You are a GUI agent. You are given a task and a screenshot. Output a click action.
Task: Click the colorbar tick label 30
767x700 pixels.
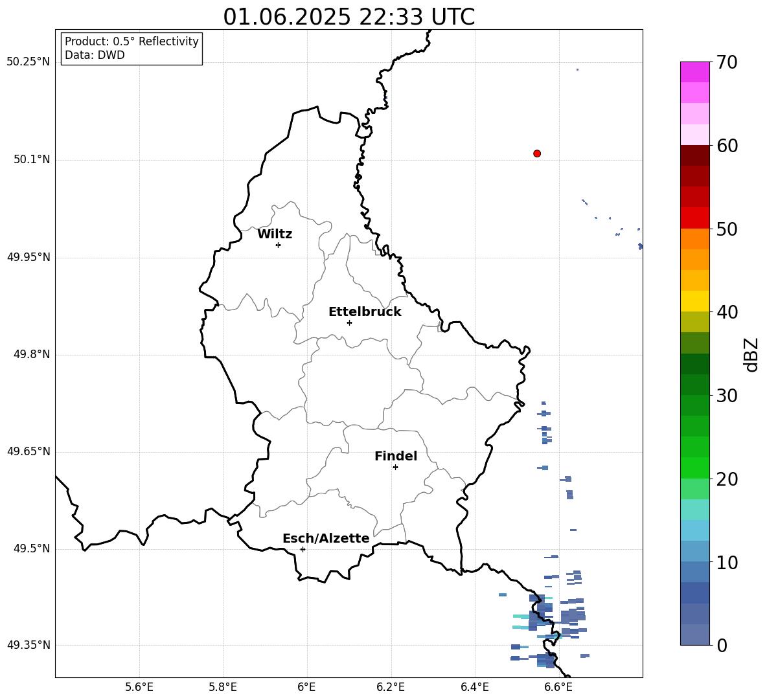point(727,396)
